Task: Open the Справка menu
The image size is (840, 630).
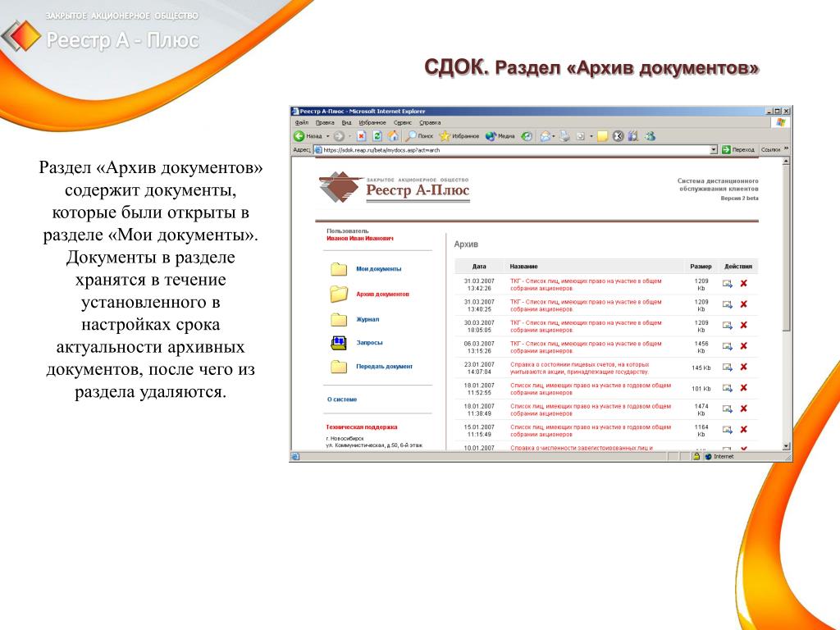Action: click(x=430, y=123)
